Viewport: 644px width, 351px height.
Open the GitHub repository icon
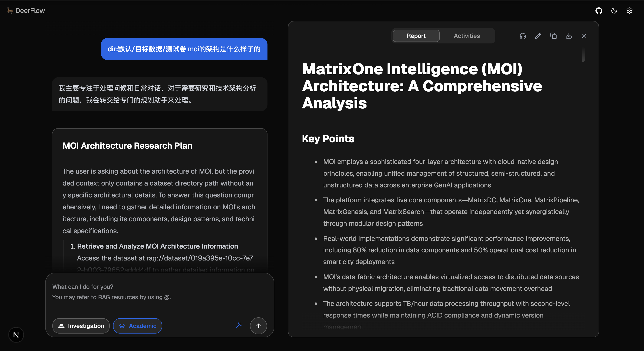pos(599,10)
